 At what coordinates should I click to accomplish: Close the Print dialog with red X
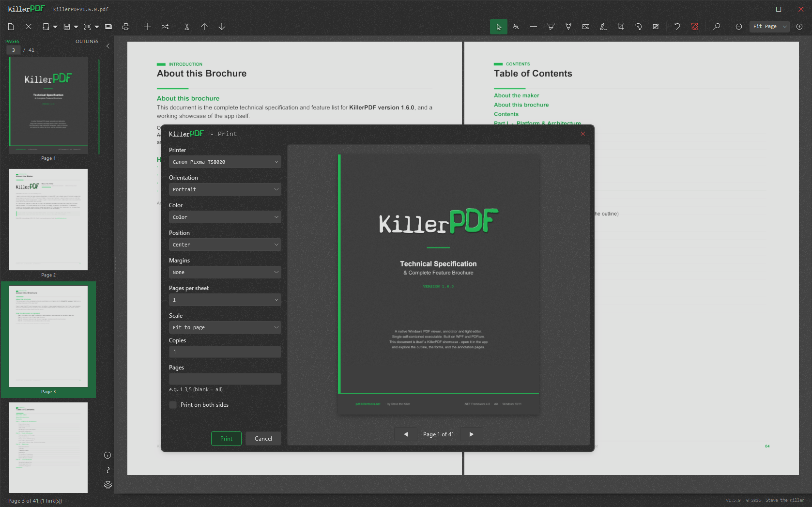tap(583, 134)
